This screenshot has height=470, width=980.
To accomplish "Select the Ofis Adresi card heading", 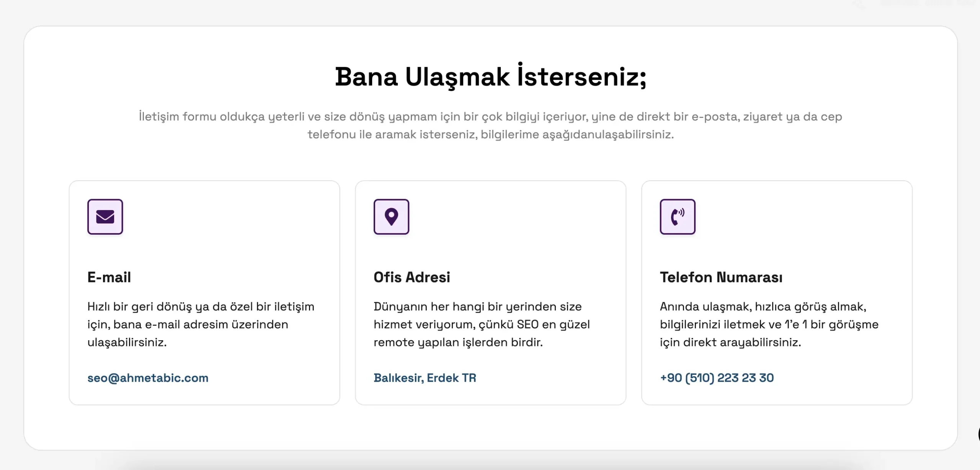I will coord(412,277).
